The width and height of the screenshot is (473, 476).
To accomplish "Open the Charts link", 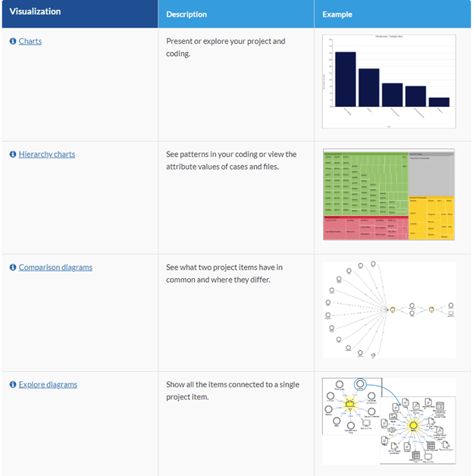I will (x=30, y=42).
